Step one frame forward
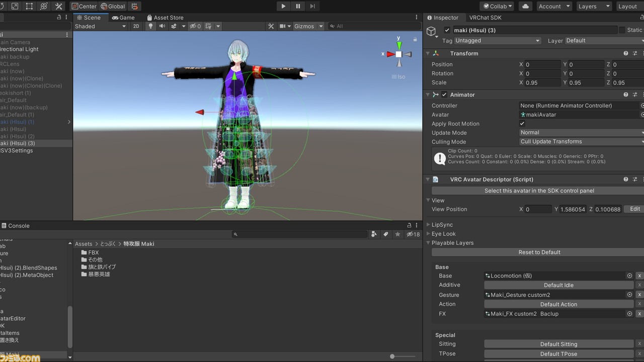 (312, 6)
